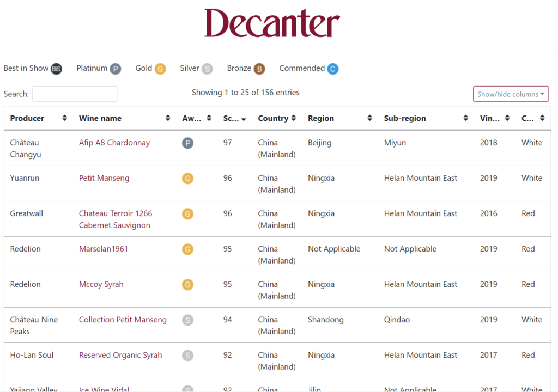558x392 pixels.
Task: Click the Bronze B legend badge
Action: click(x=259, y=69)
